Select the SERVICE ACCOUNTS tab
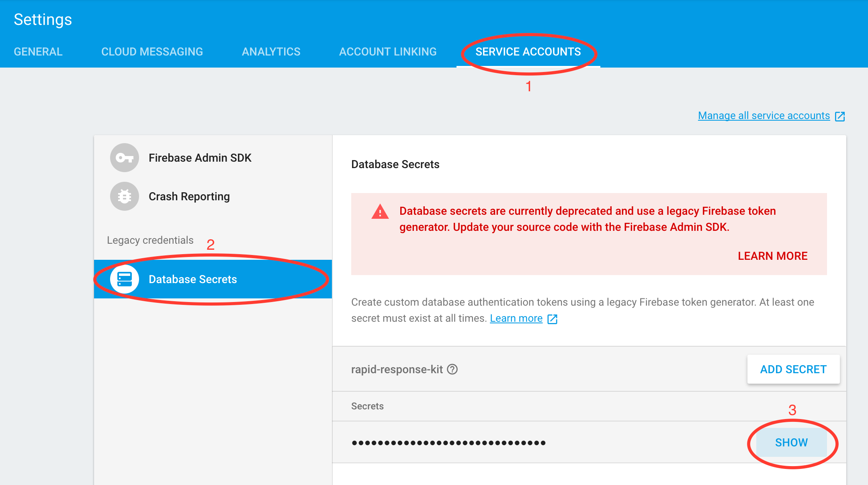Image resolution: width=868 pixels, height=485 pixels. 528,52
